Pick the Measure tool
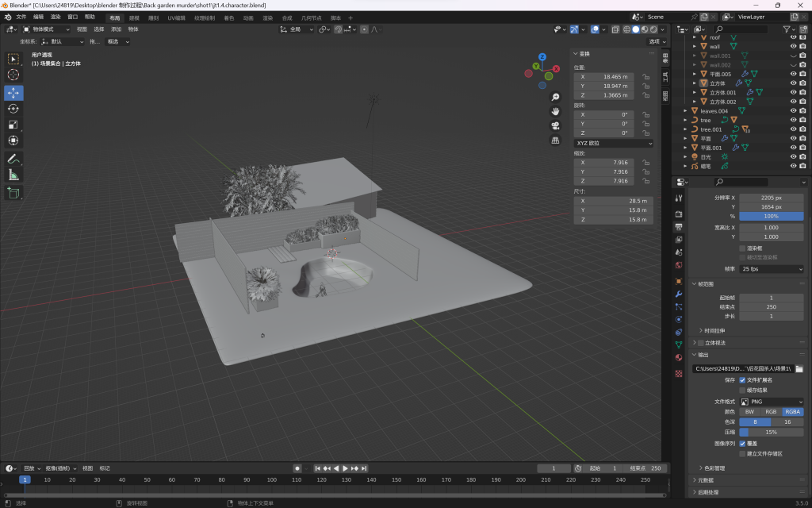Image resolution: width=812 pixels, height=508 pixels. (x=13, y=175)
